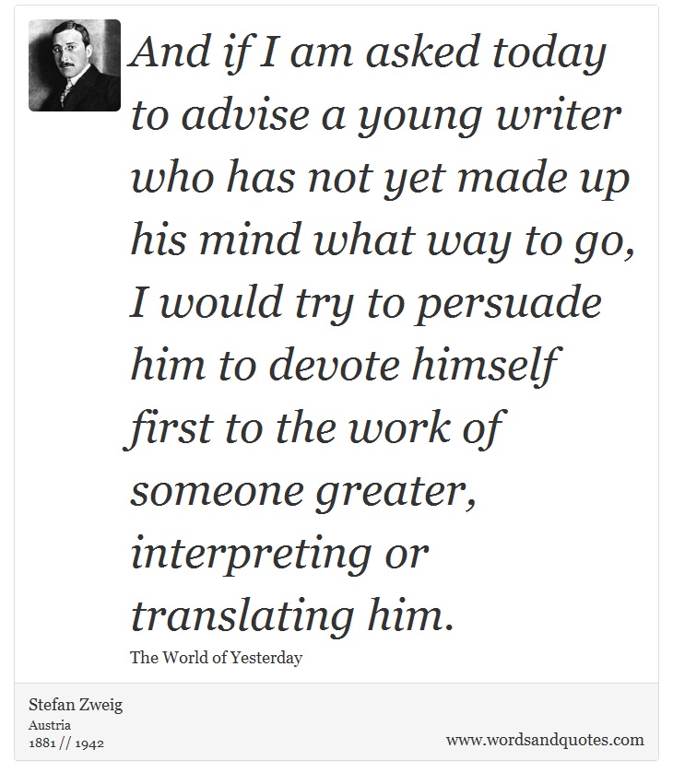Open the Stefan Zweig author link
673x784 pixels.
coord(76,705)
